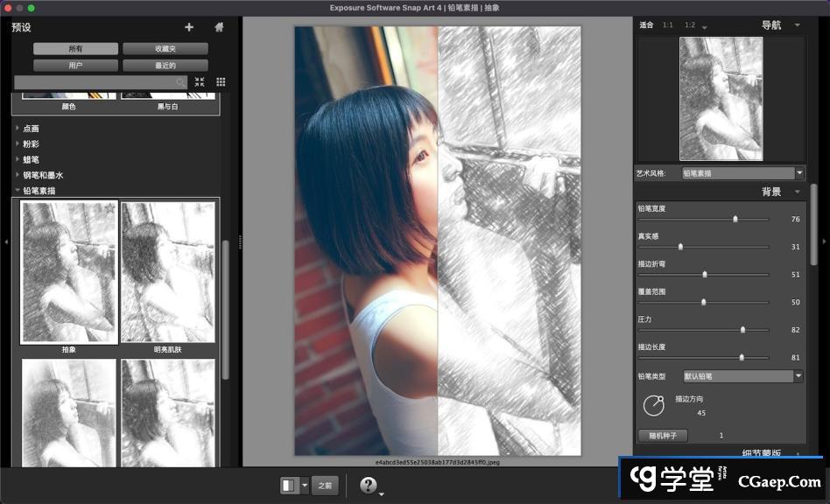The height and width of the screenshot is (504, 830).
Task: Click the split preview view icon
Action: point(288,485)
